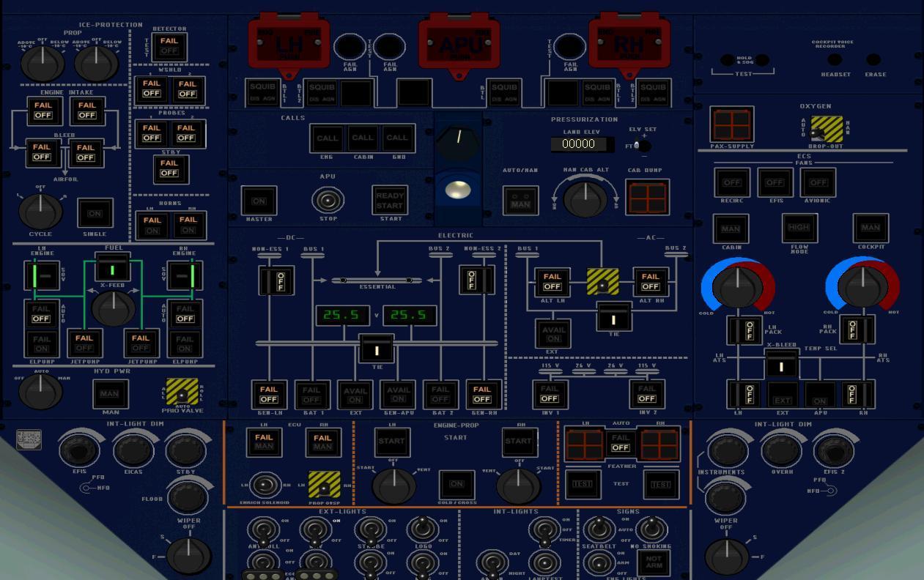Flip the guarded AC bus switch beside ALT LH

point(602,282)
